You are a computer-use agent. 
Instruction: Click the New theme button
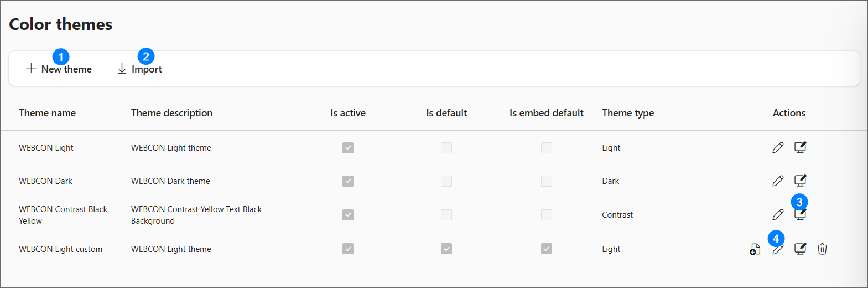(59, 69)
